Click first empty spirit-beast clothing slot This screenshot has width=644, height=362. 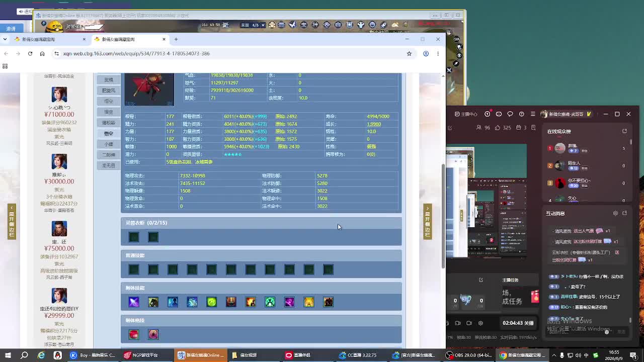(134, 237)
